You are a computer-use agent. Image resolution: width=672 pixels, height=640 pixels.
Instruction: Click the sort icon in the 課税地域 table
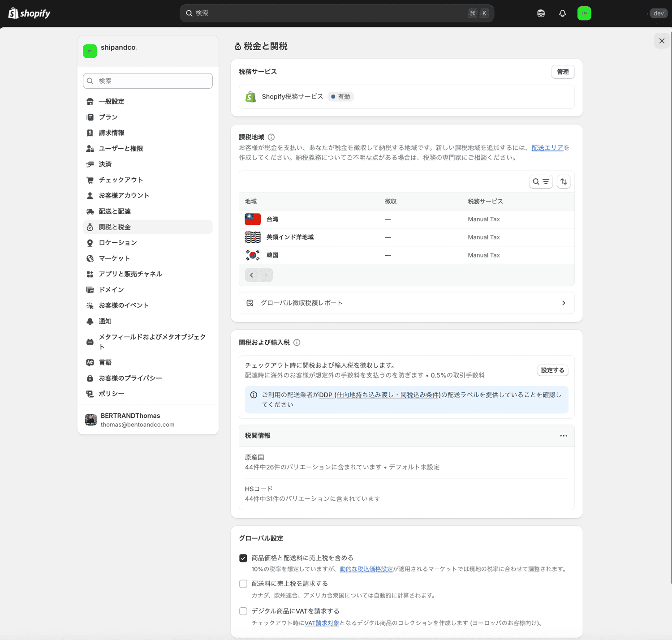564,181
